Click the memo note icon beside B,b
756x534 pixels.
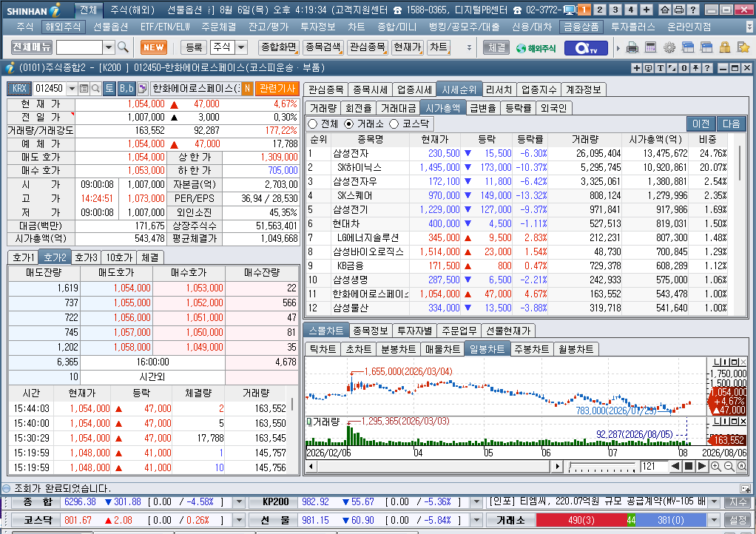pos(142,88)
